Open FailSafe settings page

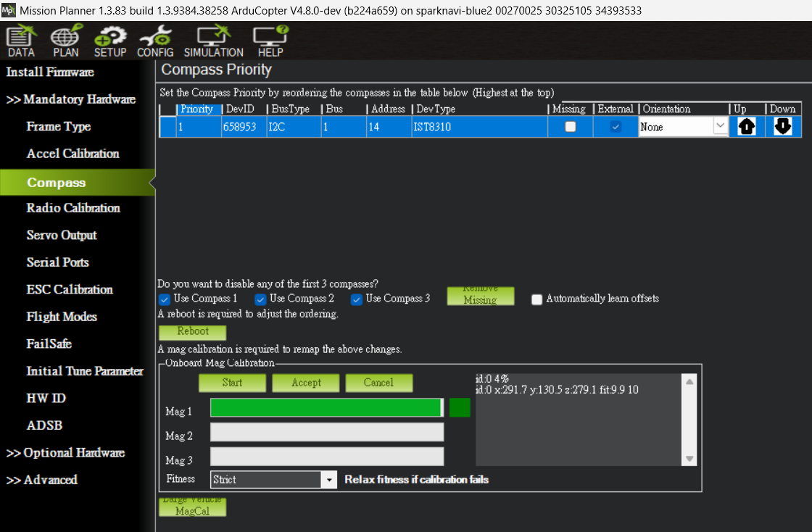point(49,344)
